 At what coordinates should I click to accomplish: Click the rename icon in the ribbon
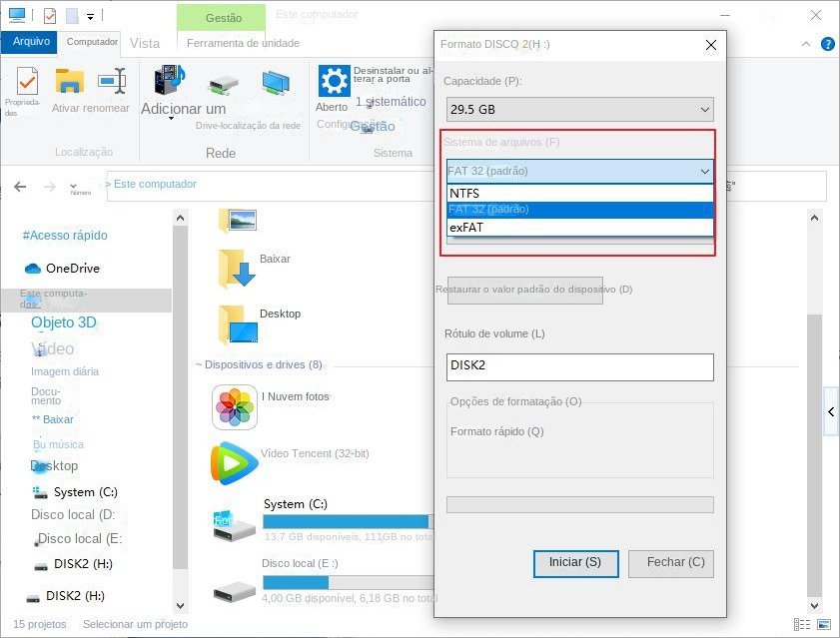pyautogui.click(x=112, y=82)
